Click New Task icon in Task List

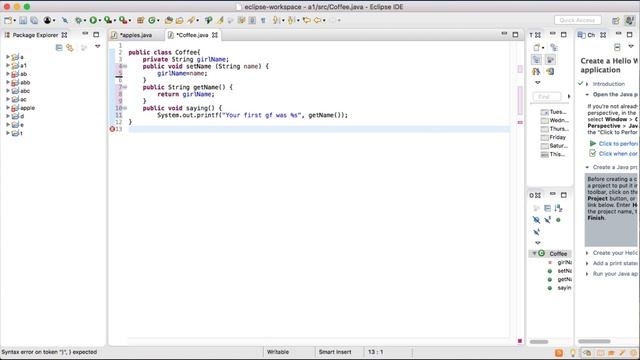coord(537,47)
